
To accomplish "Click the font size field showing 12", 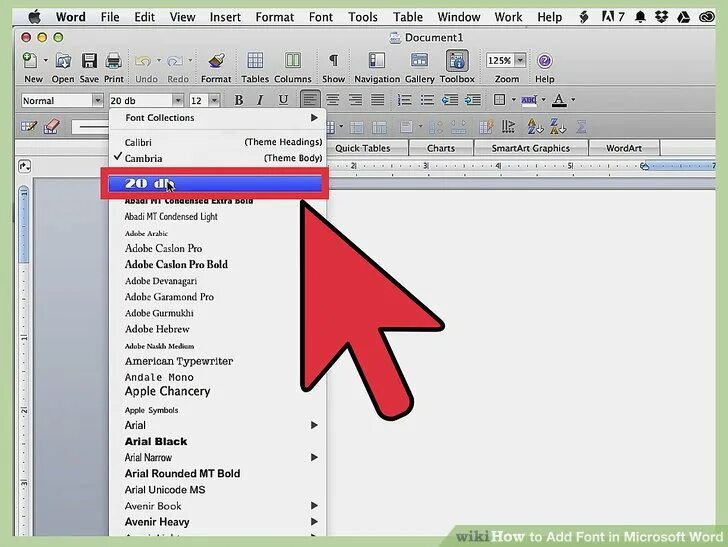I will 198,100.
